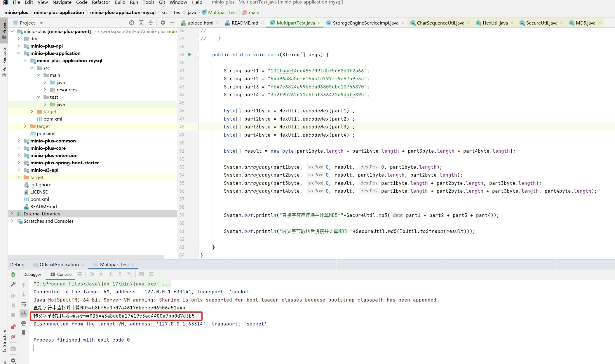Click the Stop square icon in debug sidebar
The width and height of the screenshot is (615, 364).
coord(13,315)
